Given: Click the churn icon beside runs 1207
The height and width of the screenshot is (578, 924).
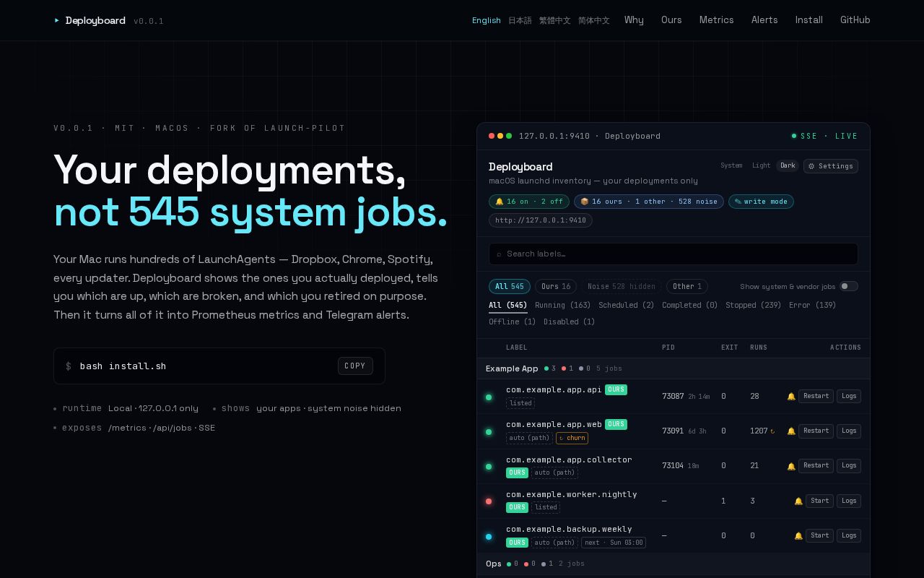Looking at the screenshot, I should pyautogui.click(x=772, y=431).
